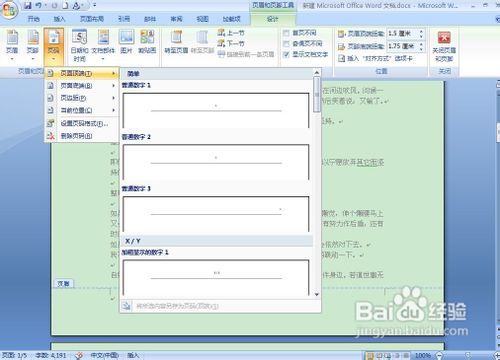This screenshot has height=360, width=500.
Task: Switch to the 审阅 (Review) tab
Action: point(176,19)
